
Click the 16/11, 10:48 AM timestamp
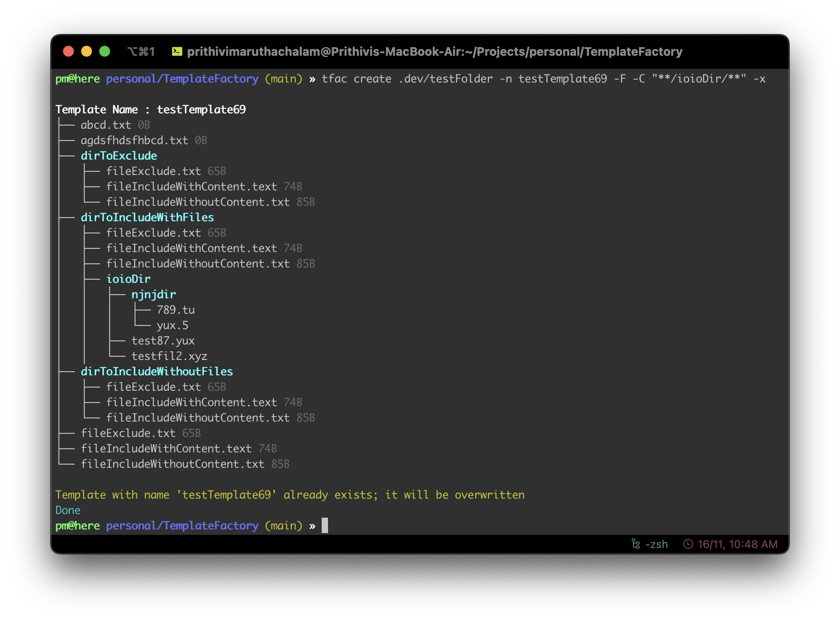(737, 544)
